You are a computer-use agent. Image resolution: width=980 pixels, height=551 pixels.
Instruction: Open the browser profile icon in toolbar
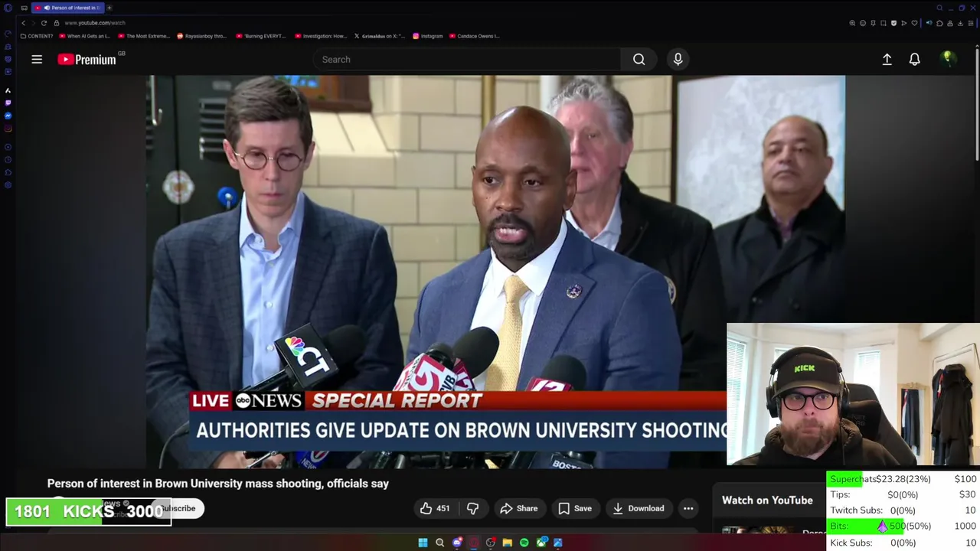coord(950,23)
